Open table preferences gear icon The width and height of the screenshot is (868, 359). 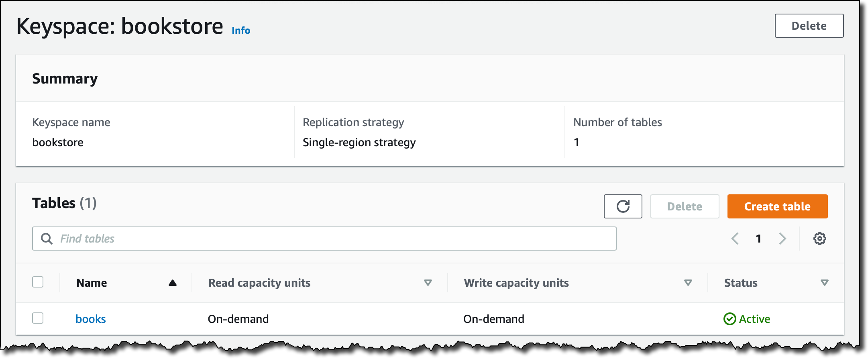[819, 239]
